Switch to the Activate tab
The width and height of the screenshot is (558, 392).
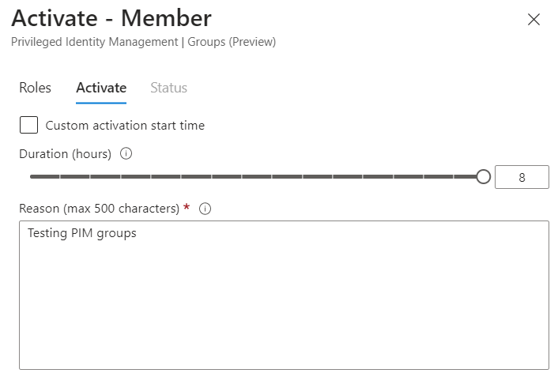(101, 88)
